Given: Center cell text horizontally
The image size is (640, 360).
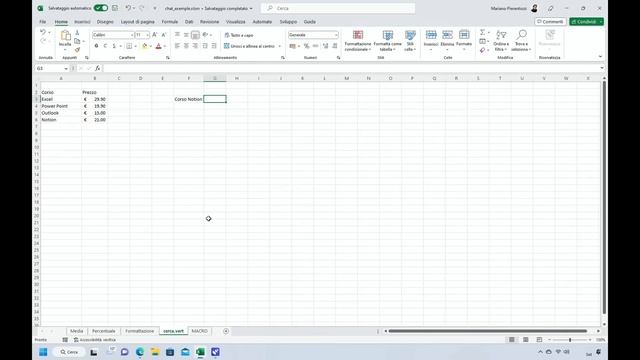Looking at the screenshot, I should coord(187,46).
